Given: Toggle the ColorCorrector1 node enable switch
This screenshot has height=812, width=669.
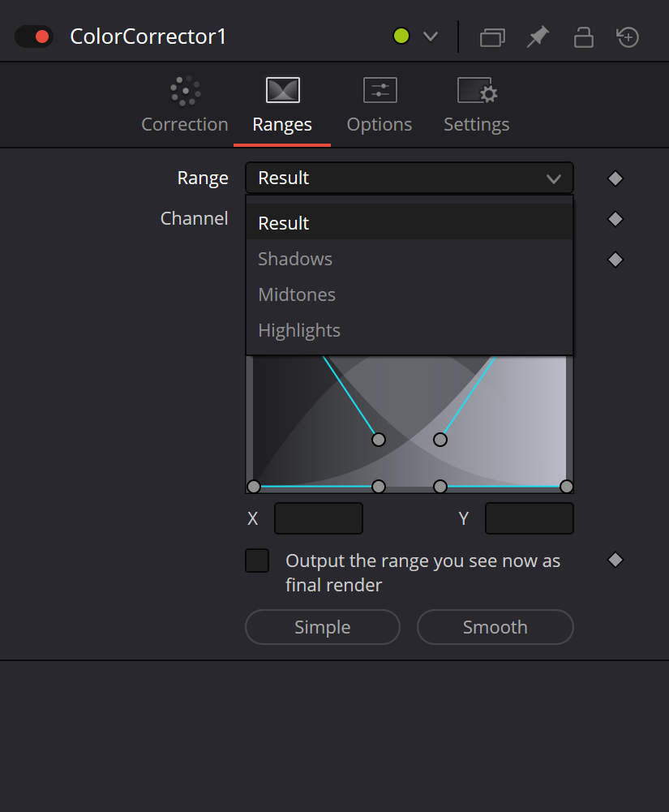Looking at the screenshot, I should 34,37.
